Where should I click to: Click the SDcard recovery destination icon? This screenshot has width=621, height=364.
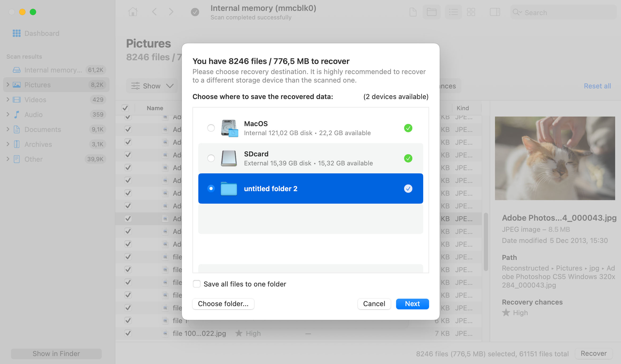[x=229, y=158]
